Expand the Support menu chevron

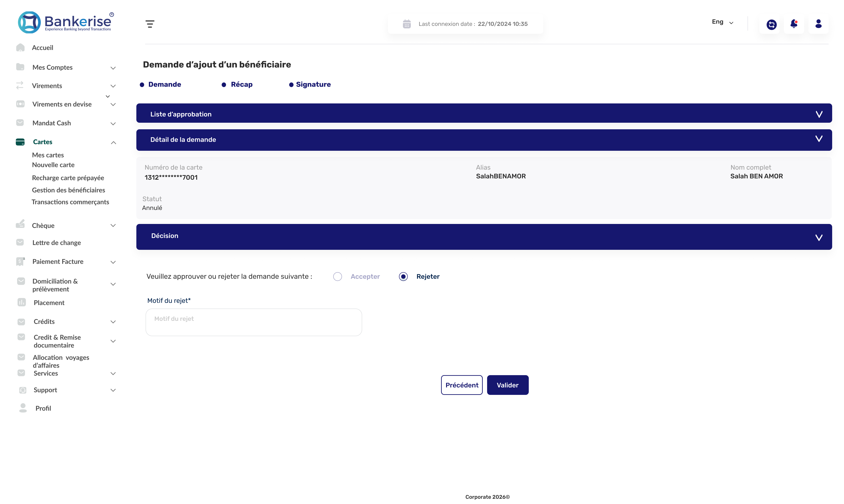point(113,390)
